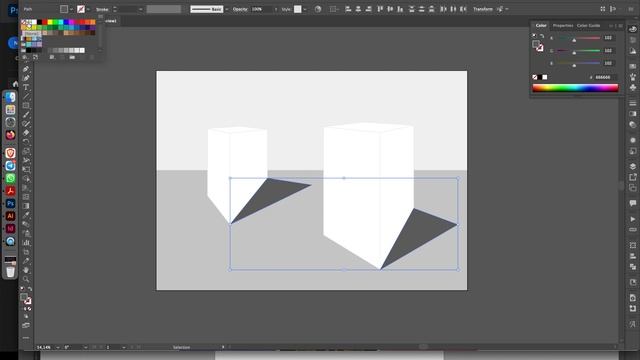Screen dimensions: 640x360
Task: Click the Stroke label link
Action: (x=102, y=9)
